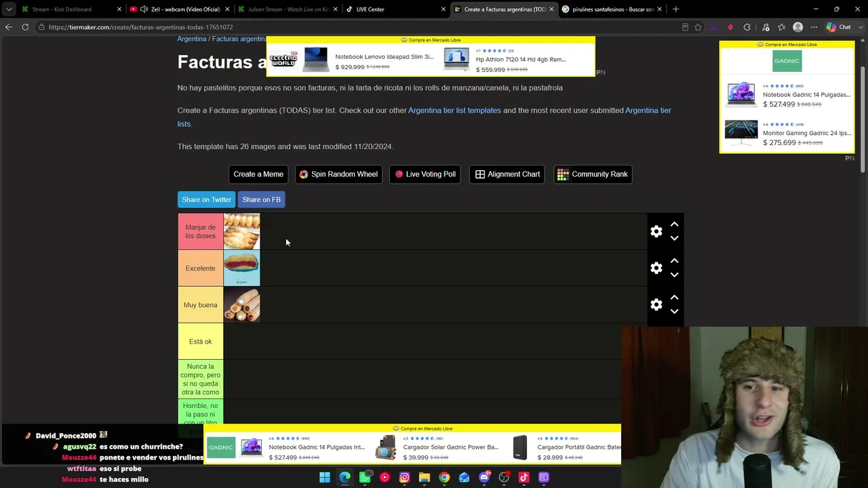Follow the Argentina tier list templates link
Image resolution: width=868 pixels, height=488 pixels.
(454, 110)
